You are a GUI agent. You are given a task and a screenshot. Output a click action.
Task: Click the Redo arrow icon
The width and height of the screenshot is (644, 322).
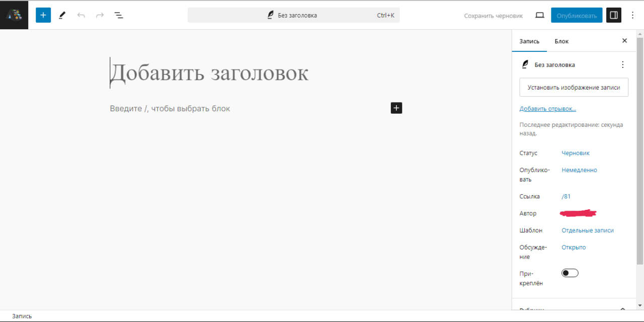click(100, 16)
